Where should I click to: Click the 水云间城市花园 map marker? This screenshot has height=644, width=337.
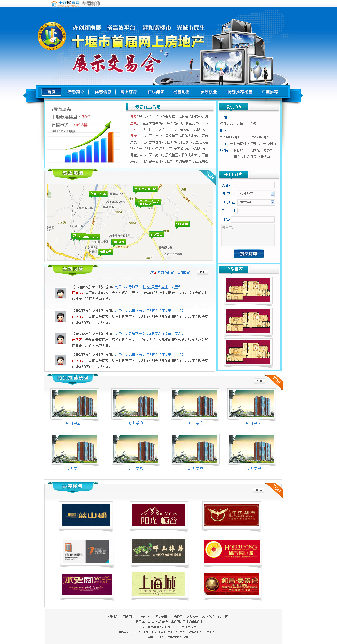pyautogui.click(x=88, y=237)
